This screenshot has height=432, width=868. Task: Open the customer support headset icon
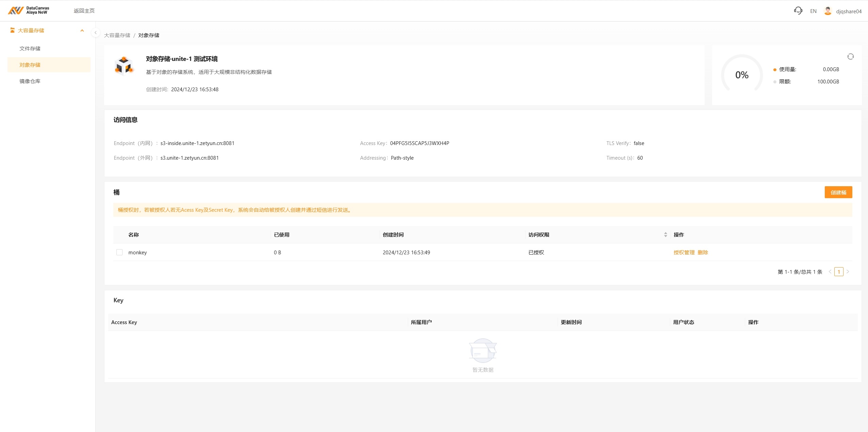pos(798,11)
